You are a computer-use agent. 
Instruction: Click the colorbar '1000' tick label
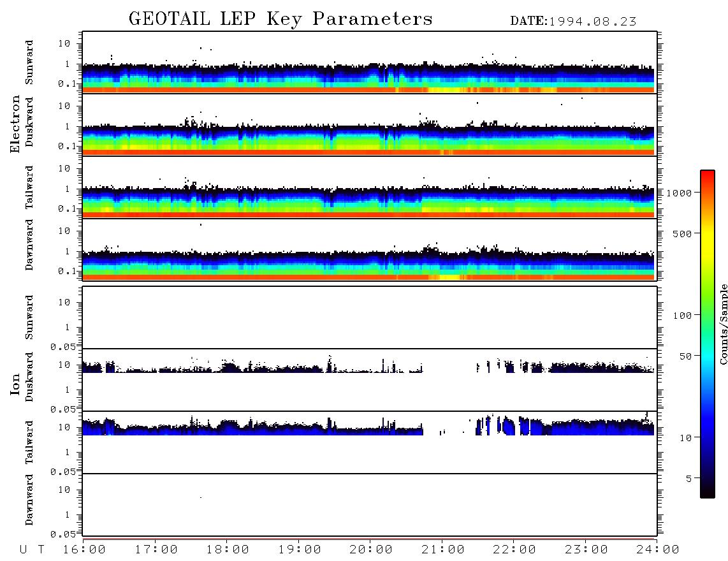[x=680, y=193]
